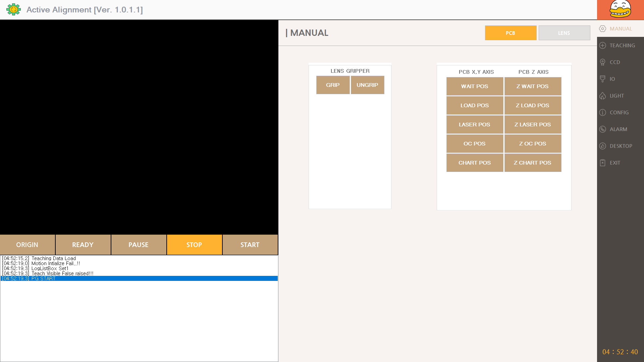Click the black camera view area
644x362 pixels.
(139, 127)
